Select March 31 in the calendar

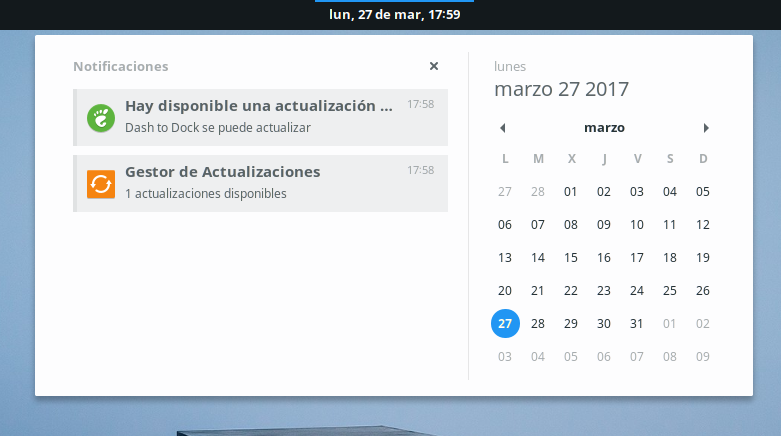637,324
